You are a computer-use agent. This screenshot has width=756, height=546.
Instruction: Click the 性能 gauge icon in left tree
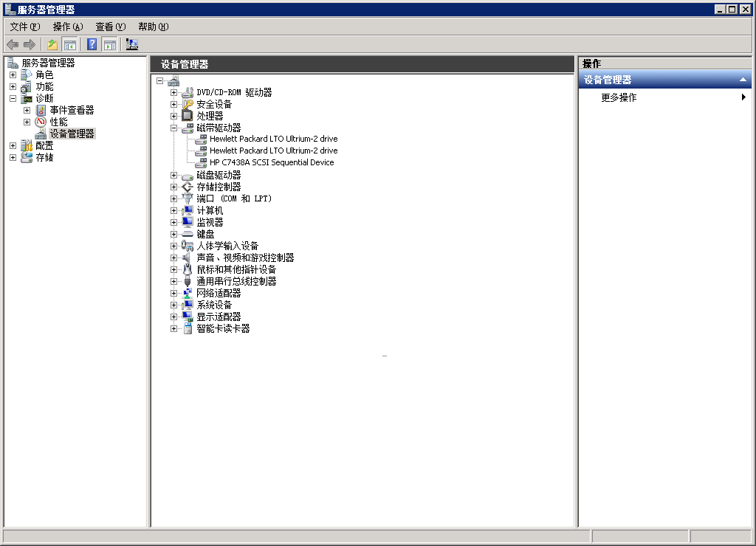[41, 122]
